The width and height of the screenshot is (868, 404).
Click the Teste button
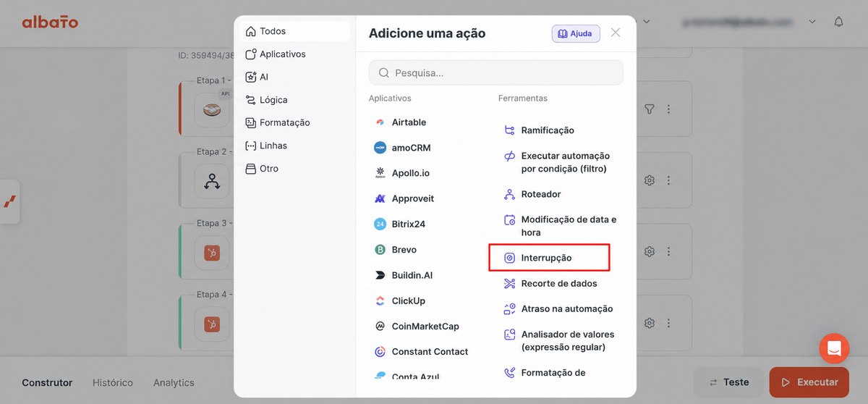728,382
